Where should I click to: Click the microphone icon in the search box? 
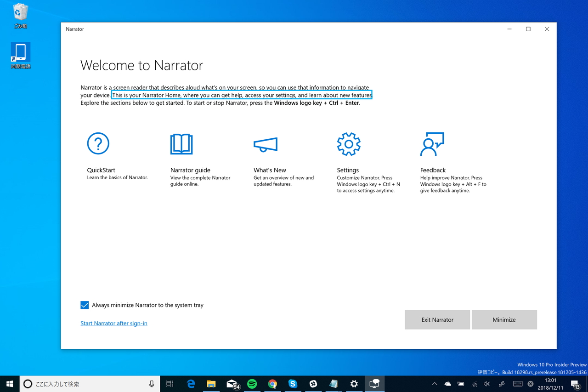coord(152,384)
